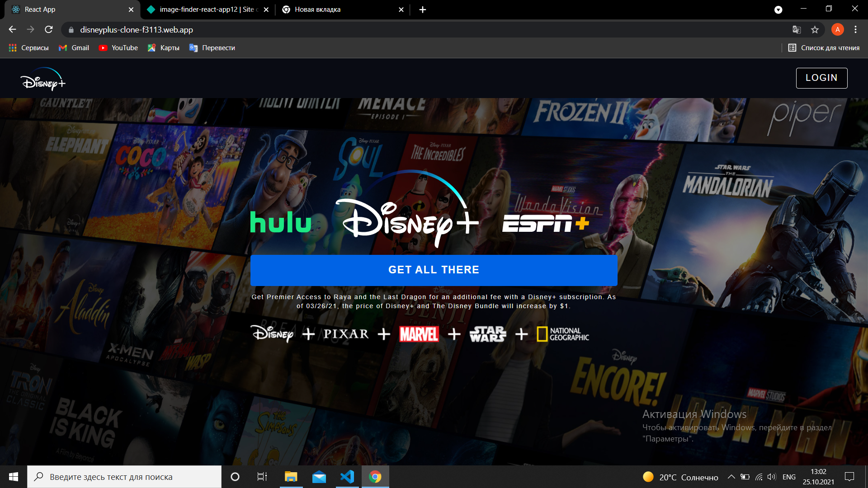The width and height of the screenshot is (868, 488).
Task: Close the image-finder-react-app12 tab
Action: coord(266,9)
